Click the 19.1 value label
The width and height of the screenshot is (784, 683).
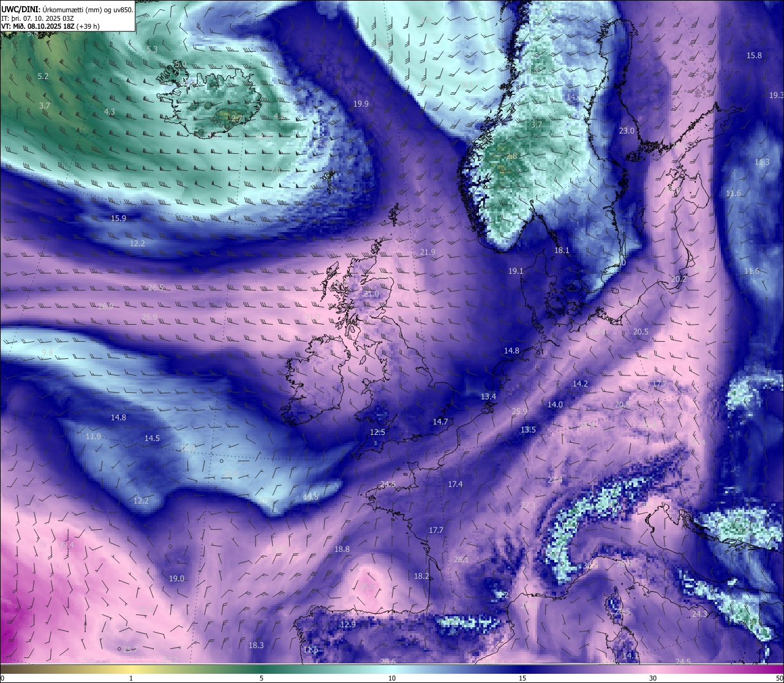tap(516, 271)
